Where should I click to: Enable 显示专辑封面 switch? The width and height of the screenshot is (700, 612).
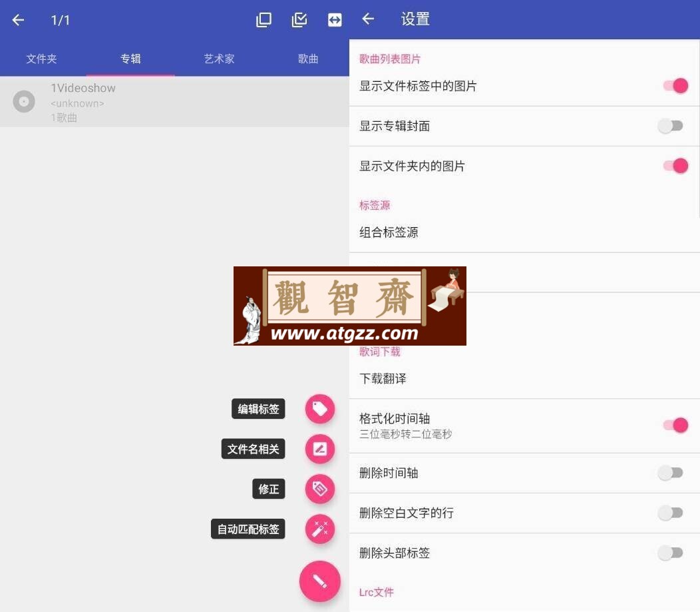[670, 126]
